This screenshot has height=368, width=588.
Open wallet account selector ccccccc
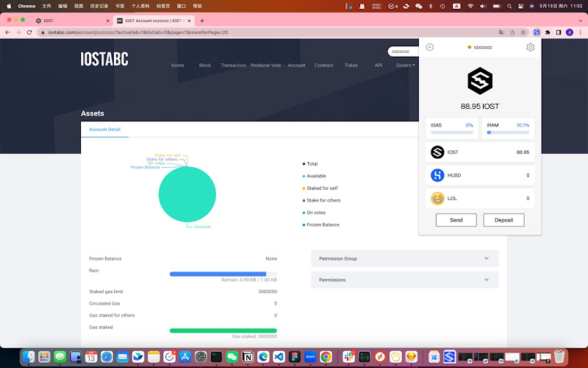[480, 47]
